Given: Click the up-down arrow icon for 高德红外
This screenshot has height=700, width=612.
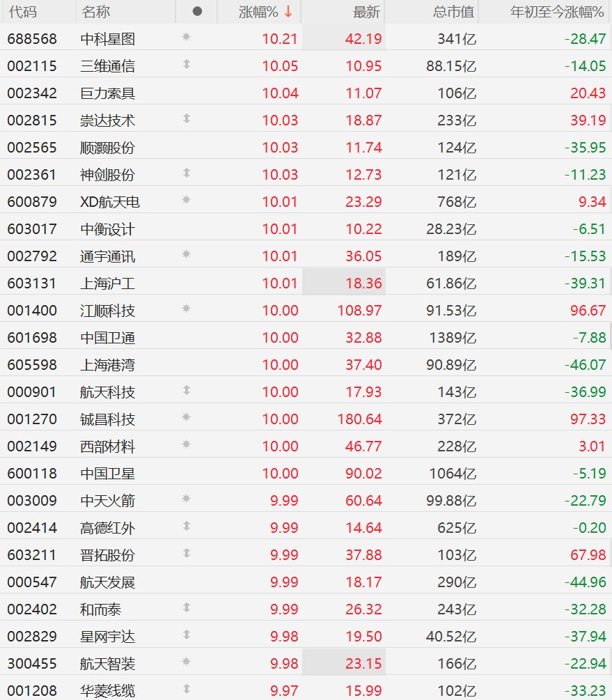Looking at the screenshot, I should point(187,526).
